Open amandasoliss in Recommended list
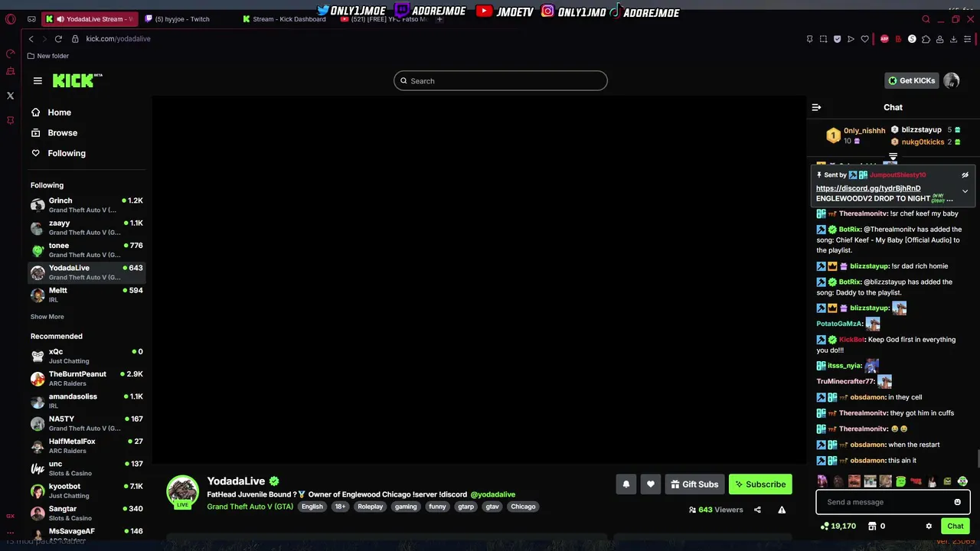The height and width of the screenshot is (551, 980). (x=87, y=401)
